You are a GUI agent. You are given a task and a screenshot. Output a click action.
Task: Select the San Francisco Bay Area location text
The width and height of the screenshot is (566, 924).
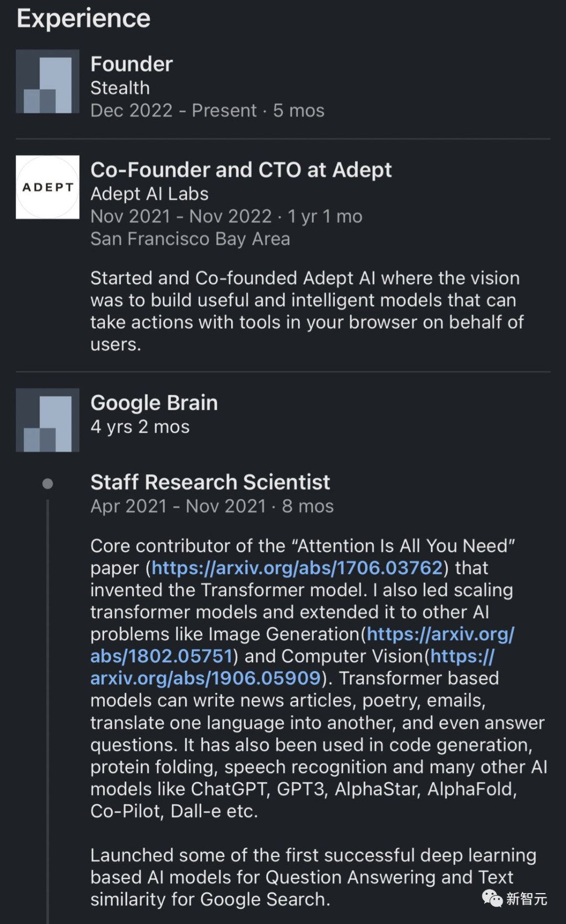190,239
